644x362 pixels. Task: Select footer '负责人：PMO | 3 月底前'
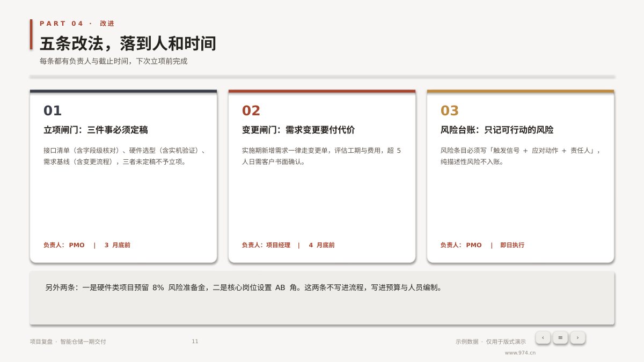(87, 245)
